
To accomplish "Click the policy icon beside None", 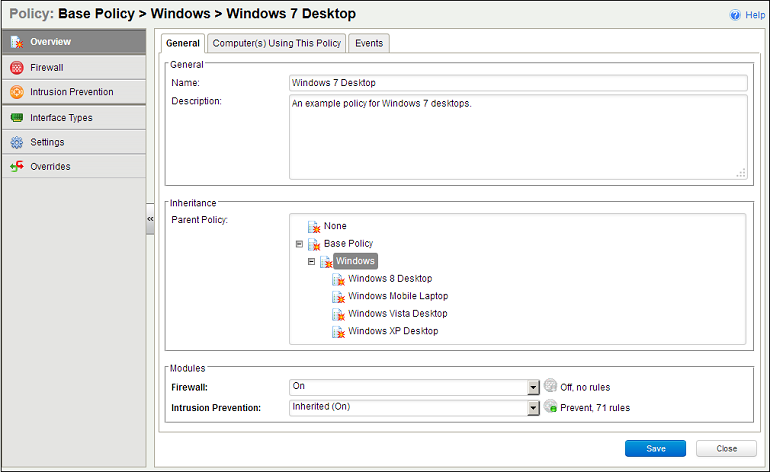I will pyautogui.click(x=314, y=226).
